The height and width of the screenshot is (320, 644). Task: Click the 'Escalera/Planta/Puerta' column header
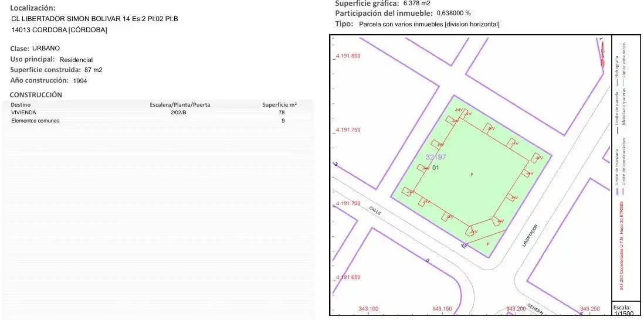(180, 104)
